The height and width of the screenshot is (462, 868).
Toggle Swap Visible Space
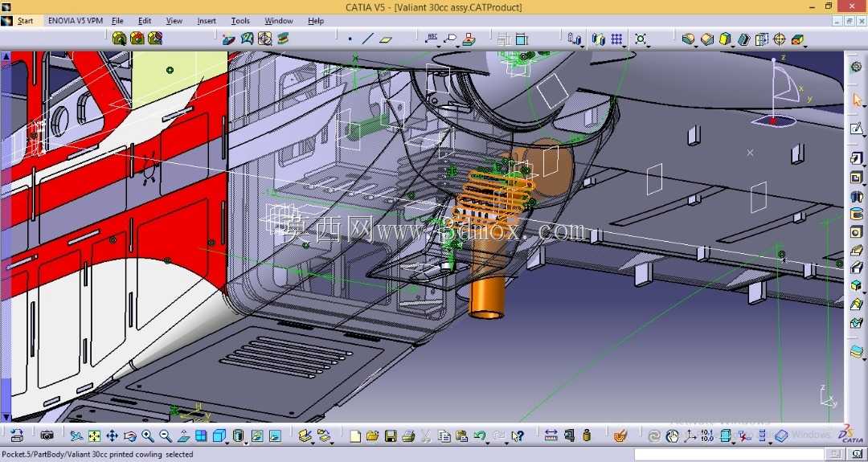(275, 436)
